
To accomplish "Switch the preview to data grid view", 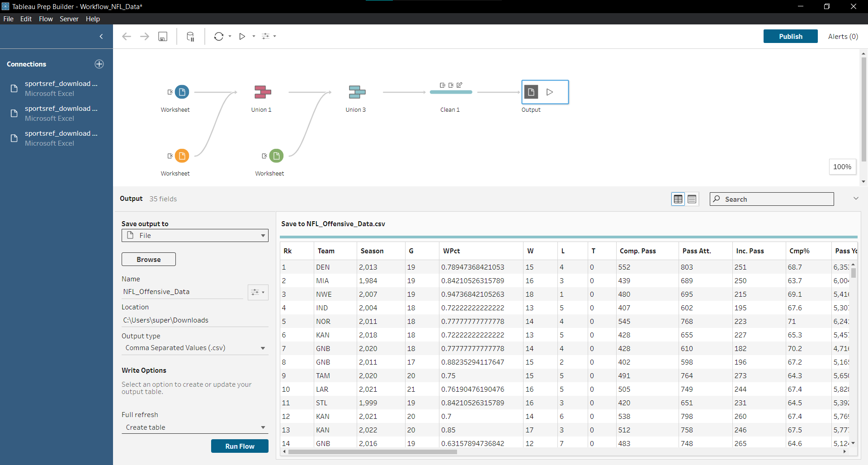I will pyautogui.click(x=678, y=199).
